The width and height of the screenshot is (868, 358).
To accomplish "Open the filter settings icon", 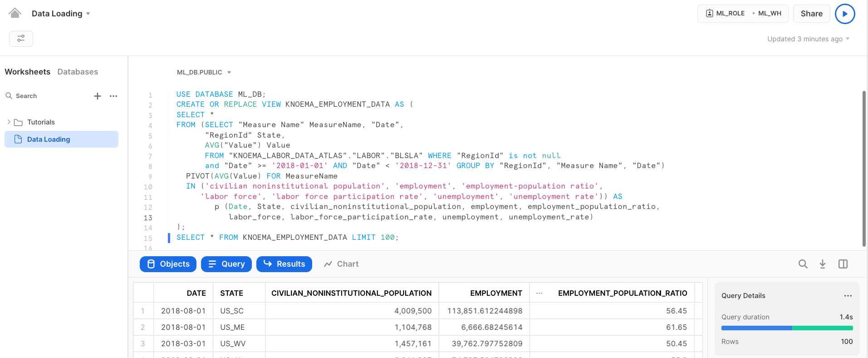I will 21,39.
